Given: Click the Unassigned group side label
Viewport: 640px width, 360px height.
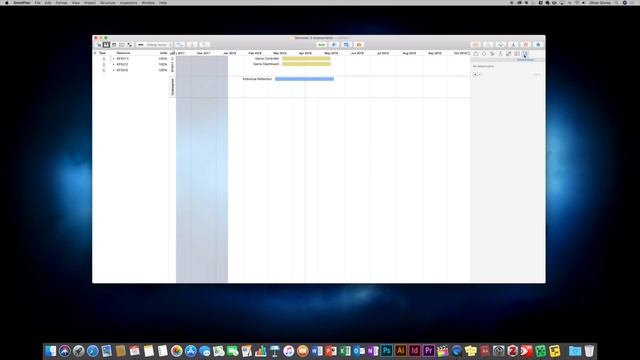Looking at the screenshot, I should pos(172,87).
